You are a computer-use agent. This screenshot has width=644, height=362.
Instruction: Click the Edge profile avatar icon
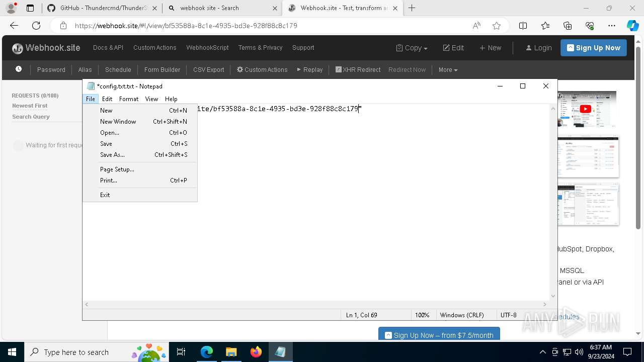point(11,8)
